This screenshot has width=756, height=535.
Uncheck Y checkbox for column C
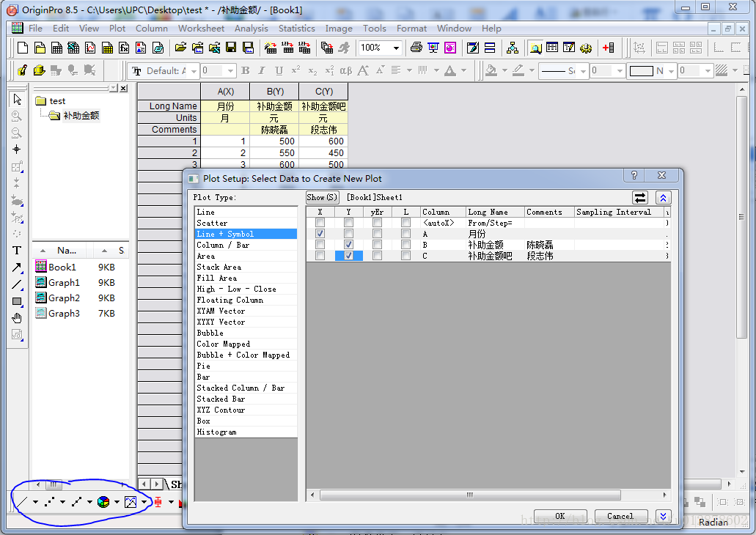point(348,256)
